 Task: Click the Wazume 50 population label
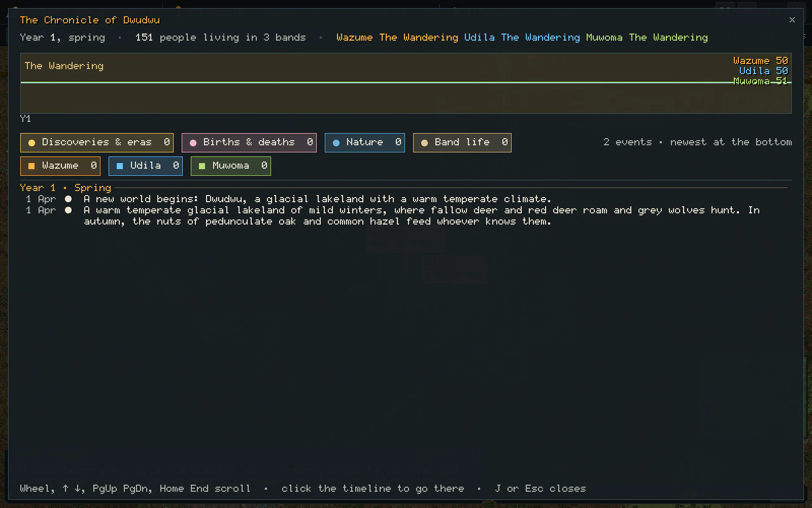click(760, 60)
